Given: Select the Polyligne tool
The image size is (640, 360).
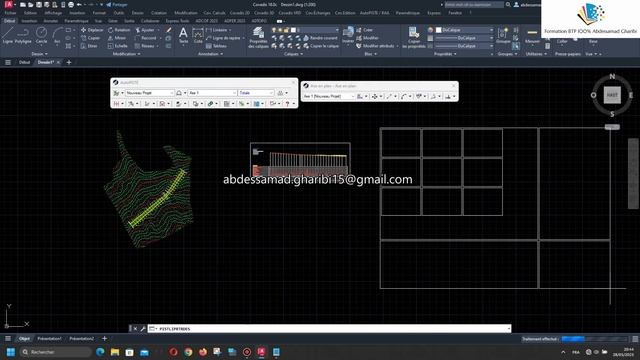Looking at the screenshot, I should click(23, 35).
